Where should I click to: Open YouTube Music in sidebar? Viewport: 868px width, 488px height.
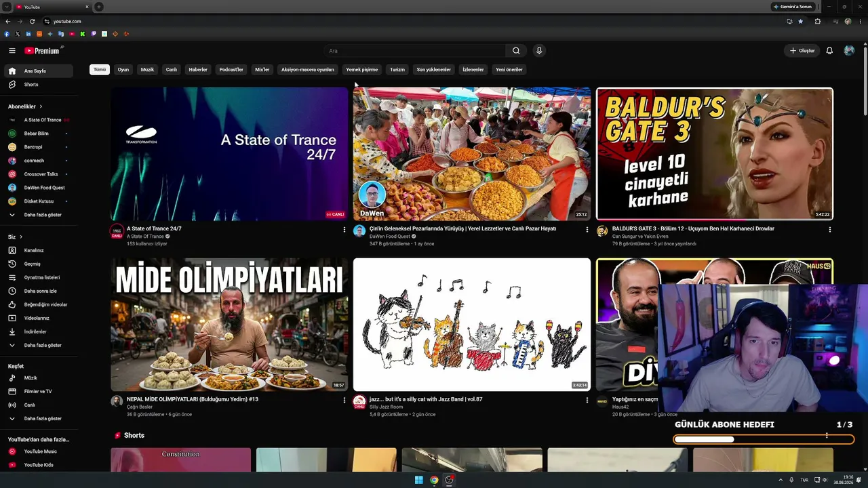(39, 451)
